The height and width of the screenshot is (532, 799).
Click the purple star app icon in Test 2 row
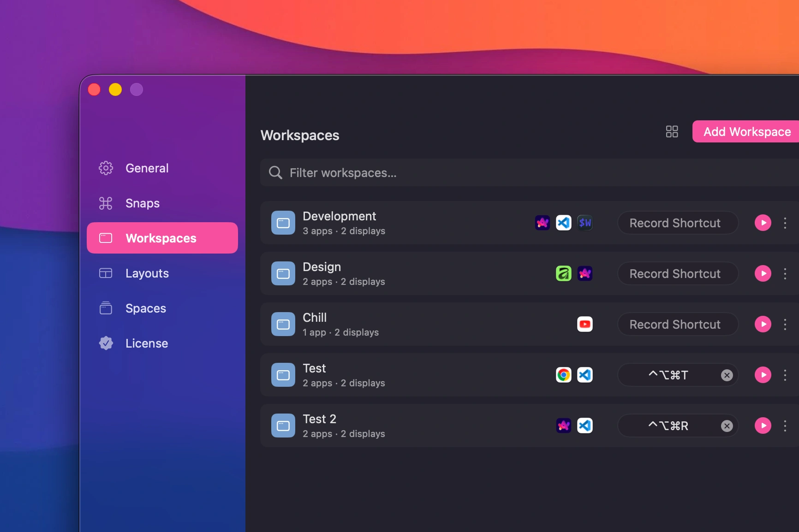[564, 426]
